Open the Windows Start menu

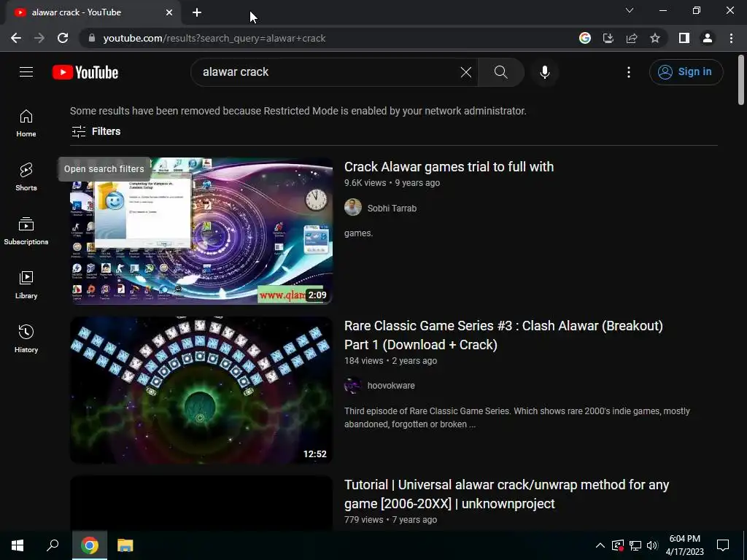pos(18,545)
